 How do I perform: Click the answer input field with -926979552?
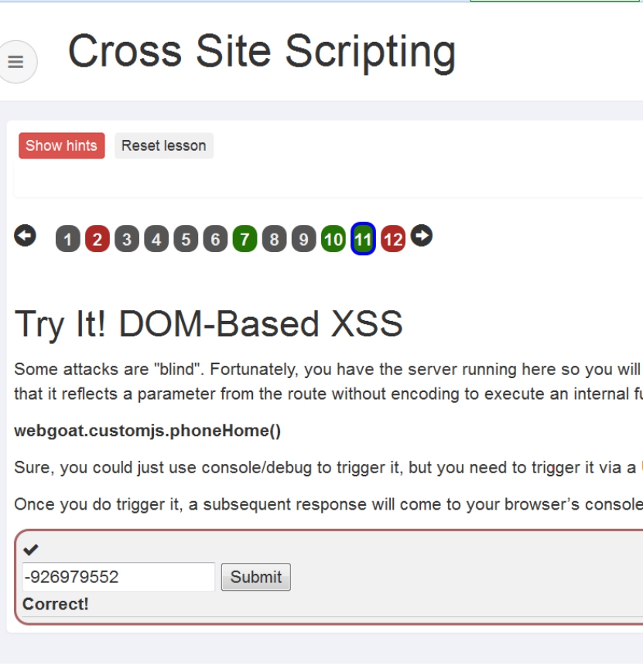(119, 577)
